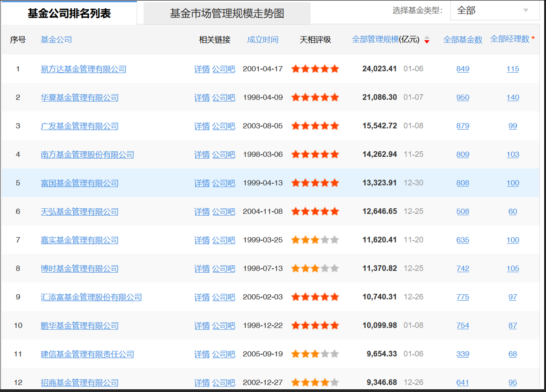Image resolution: width=546 pixels, height=392 pixels.
Task: Click the dropdown arrow in the fund type selector
Action: coord(526,9)
